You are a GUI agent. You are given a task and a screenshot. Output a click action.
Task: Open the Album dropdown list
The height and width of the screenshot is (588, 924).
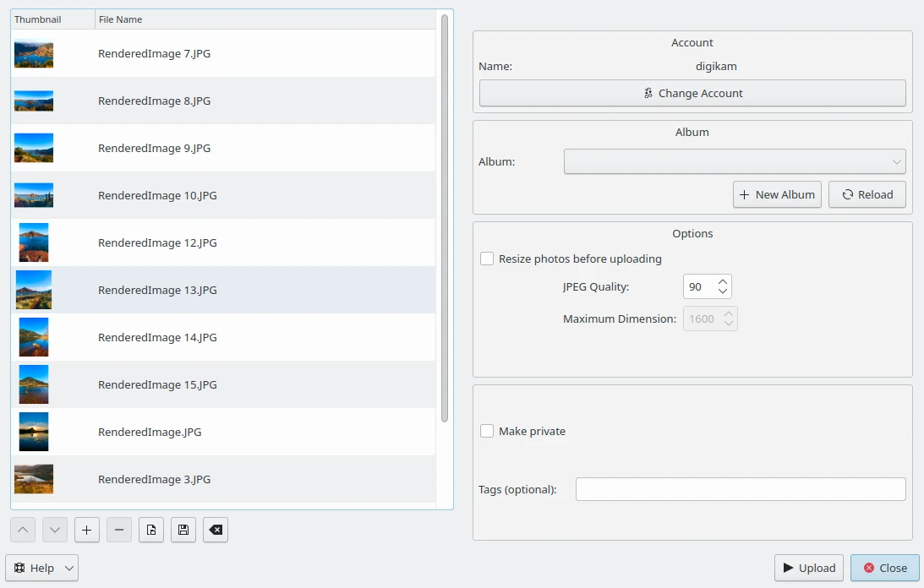point(734,161)
